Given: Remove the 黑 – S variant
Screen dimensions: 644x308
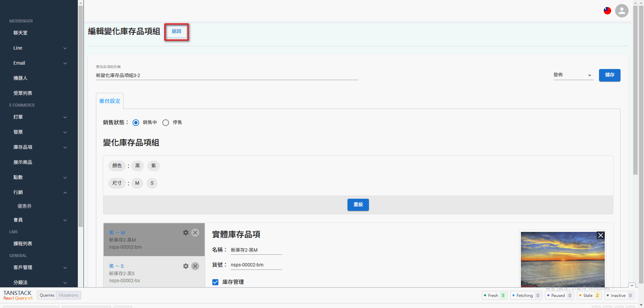Looking at the screenshot, I should (x=195, y=266).
